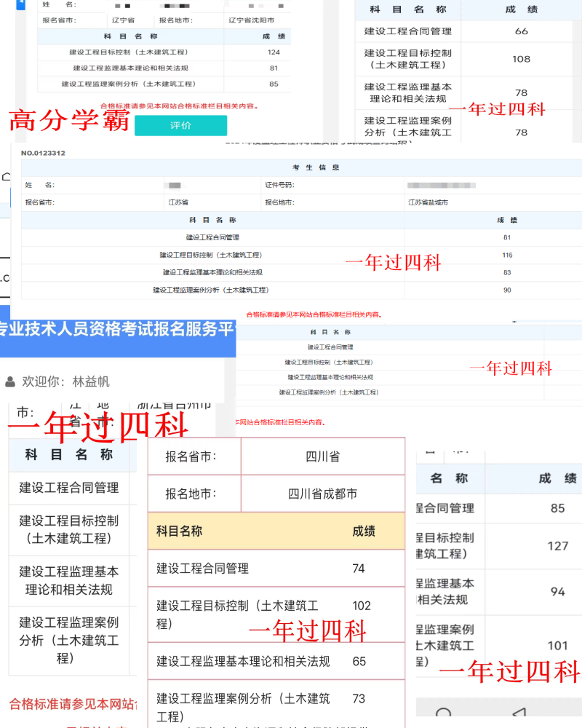The width and height of the screenshot is (582, 728).
Task: Click the yellow 科目名称 table header
Action: click(x=180, y=531)
